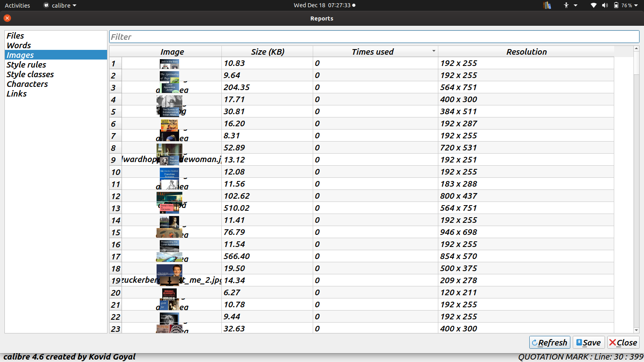Click the scrollbar up arrow

coord(636,49)
